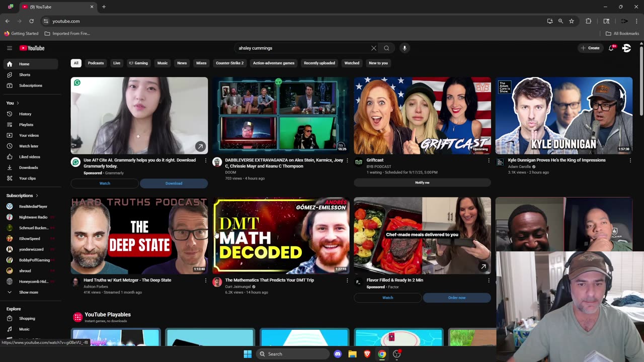Select the Recently uploaded filter chip
This screenshot has width=644, height=362.
319,63
